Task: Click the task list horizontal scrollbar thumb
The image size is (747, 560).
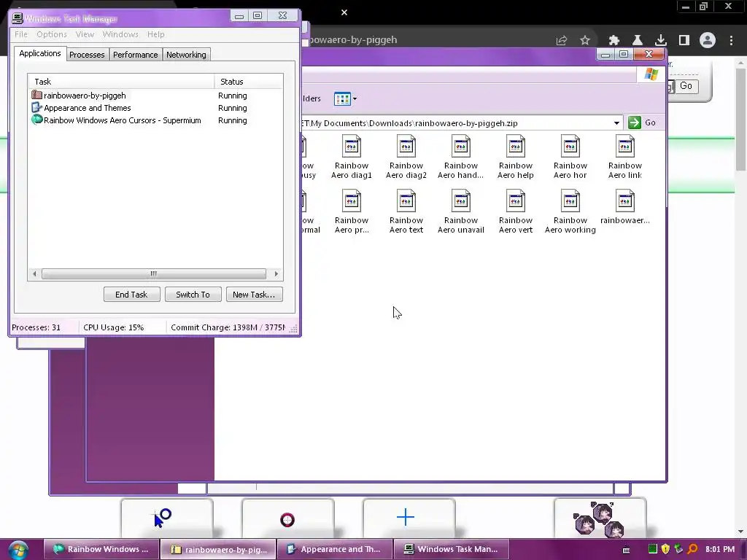Action: point(153,274)
